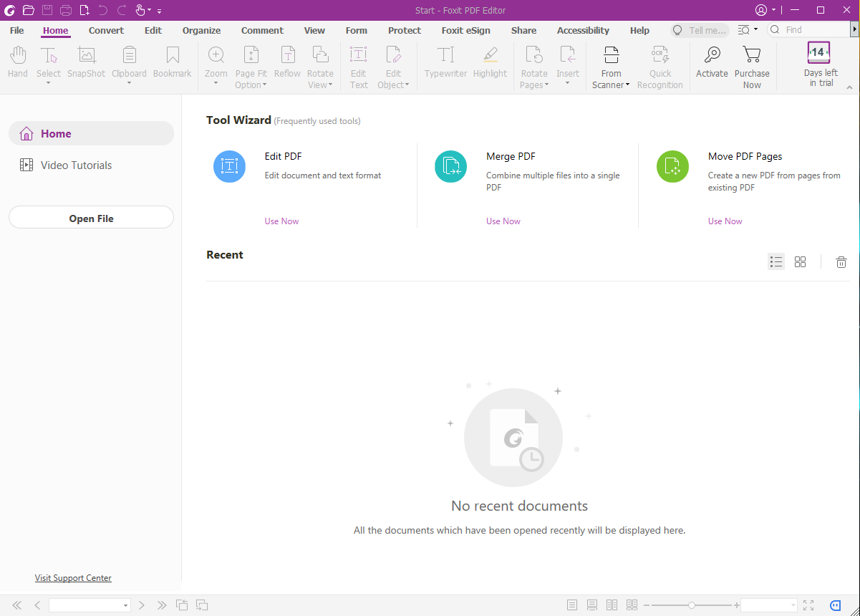Click the zoom out minus button
The height and width of the screenshot is (616, 860).
(x=647, y=605)
